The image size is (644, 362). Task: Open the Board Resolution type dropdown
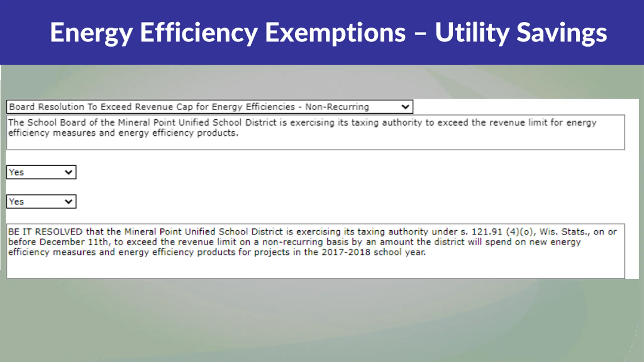[210, 107]
